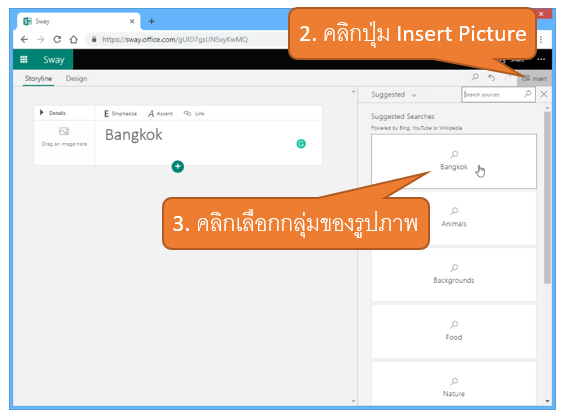Close the insert panel with X
The height and width of the screenshot is (418, 565).
pos(544,94)
